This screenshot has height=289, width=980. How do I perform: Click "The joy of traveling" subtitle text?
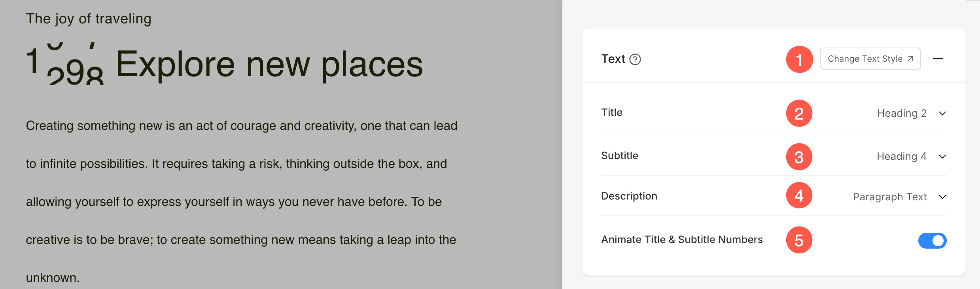click(89, 19)
